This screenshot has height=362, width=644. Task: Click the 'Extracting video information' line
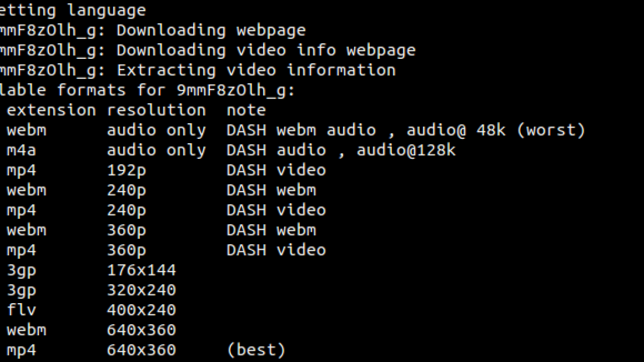coord(198,70)
